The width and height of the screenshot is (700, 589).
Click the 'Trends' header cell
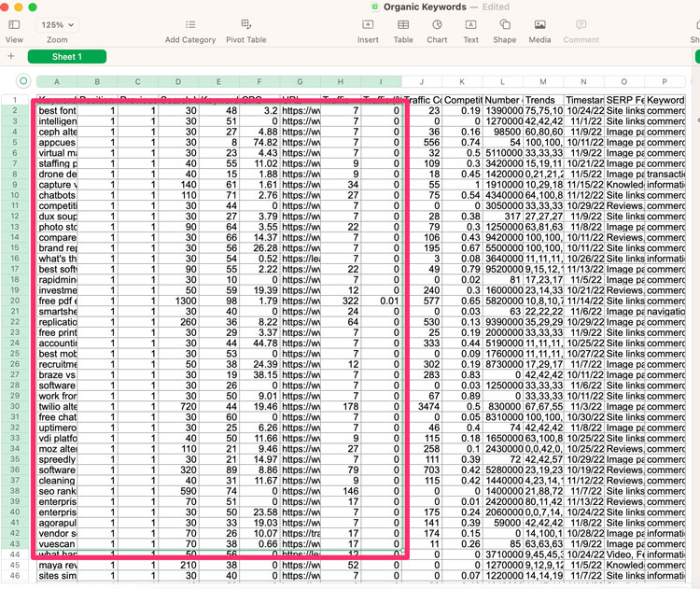pyautogui.click(x=543, y=100)
